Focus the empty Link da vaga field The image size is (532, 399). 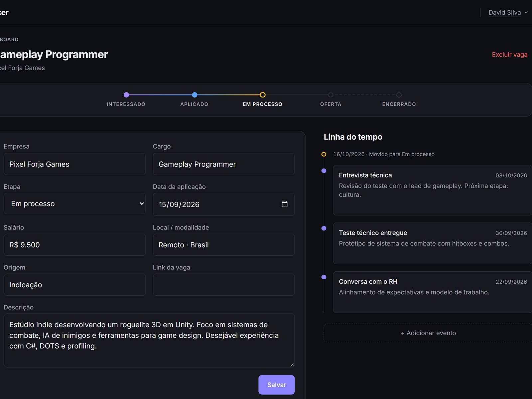click(x=224, y=285)
